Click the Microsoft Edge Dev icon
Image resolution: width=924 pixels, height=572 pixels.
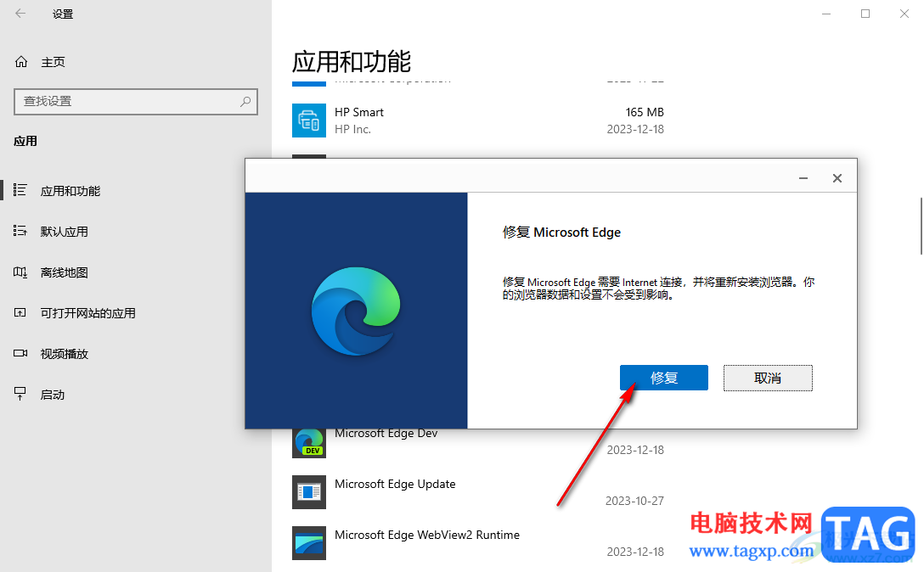pos(309,443)
